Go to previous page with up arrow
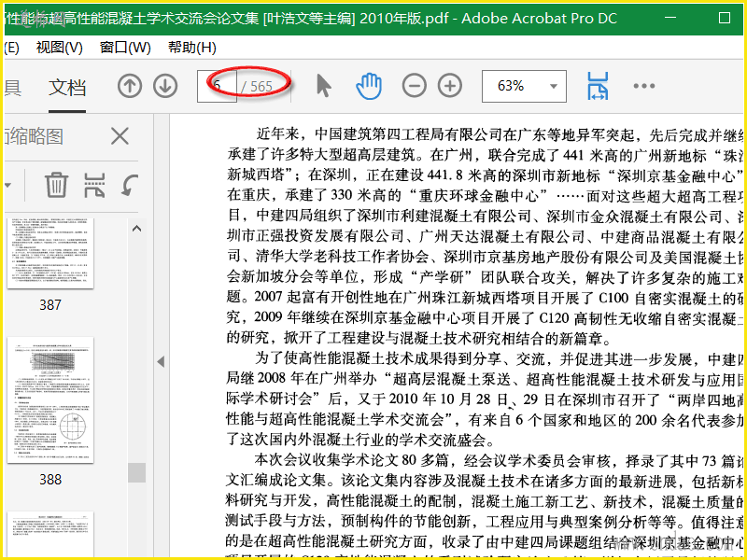 [x=130, y=86]
